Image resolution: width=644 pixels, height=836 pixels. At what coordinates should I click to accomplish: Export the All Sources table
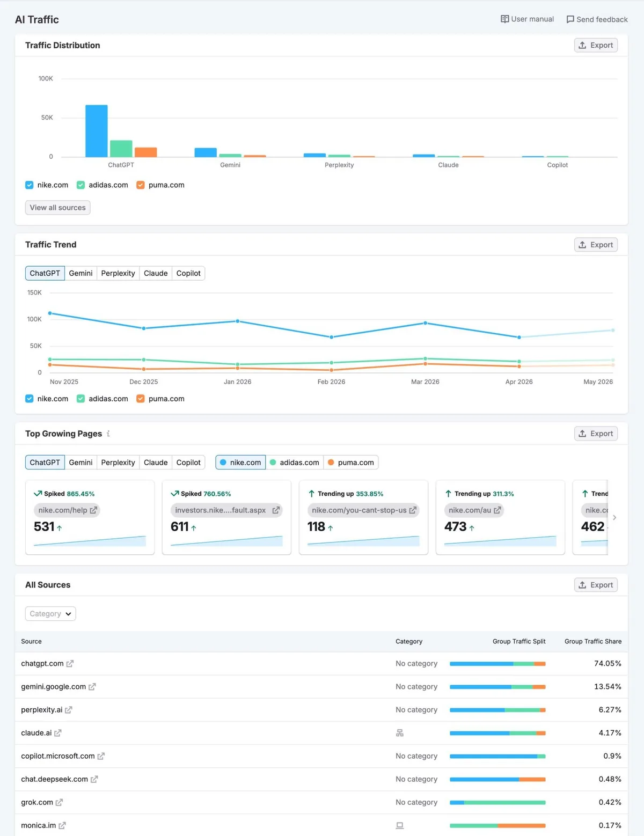pos(596,585)
